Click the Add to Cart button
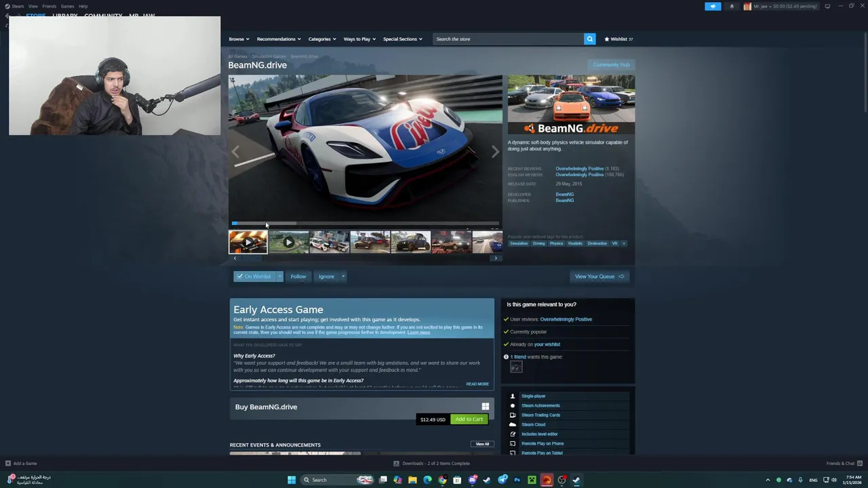The width and height of the screenshot is (868, 488). (x=469, y=419)
